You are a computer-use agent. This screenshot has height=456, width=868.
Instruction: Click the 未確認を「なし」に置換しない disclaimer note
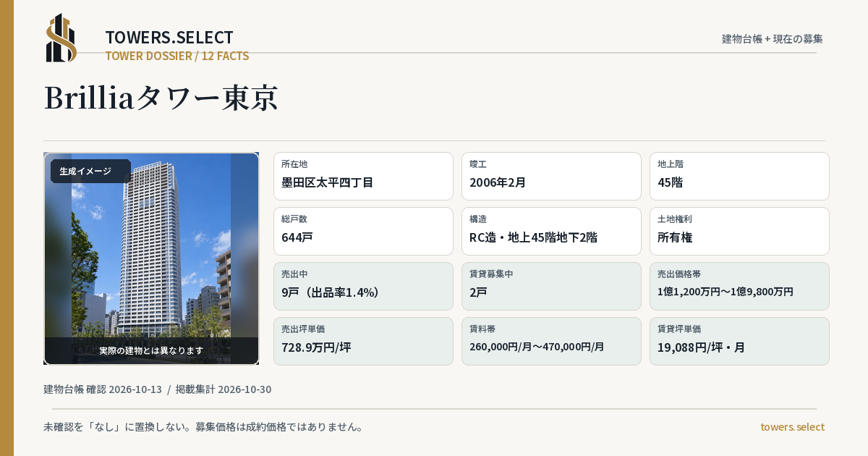point(203,427)
